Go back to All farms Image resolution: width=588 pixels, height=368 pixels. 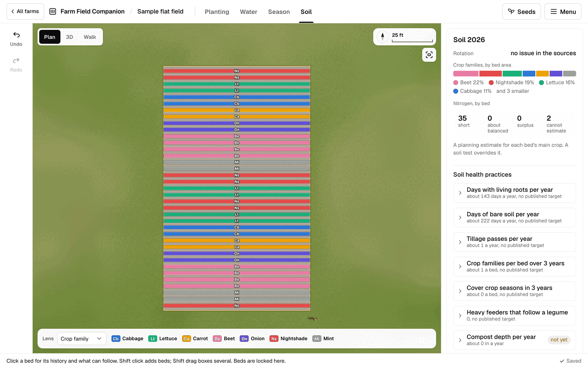25,11
